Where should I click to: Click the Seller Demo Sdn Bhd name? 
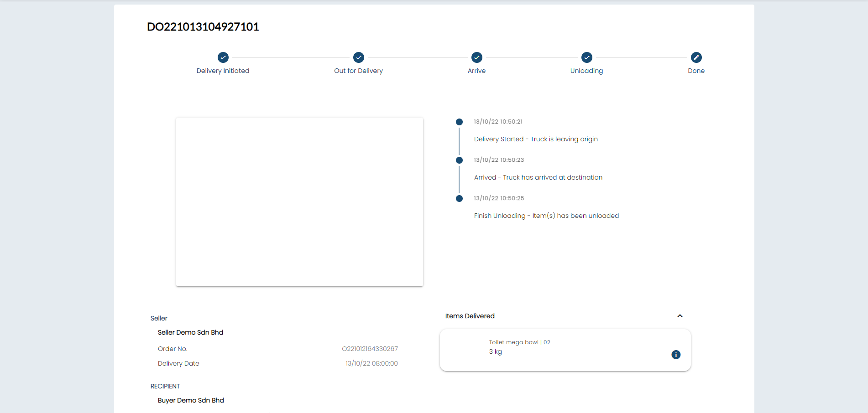190,332
